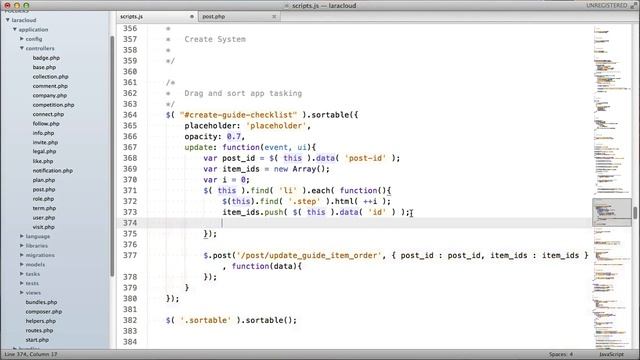Click the editor vertical scrollbar thumb
The width and height of the screenshot is (640, 360).
click(636, 213)
